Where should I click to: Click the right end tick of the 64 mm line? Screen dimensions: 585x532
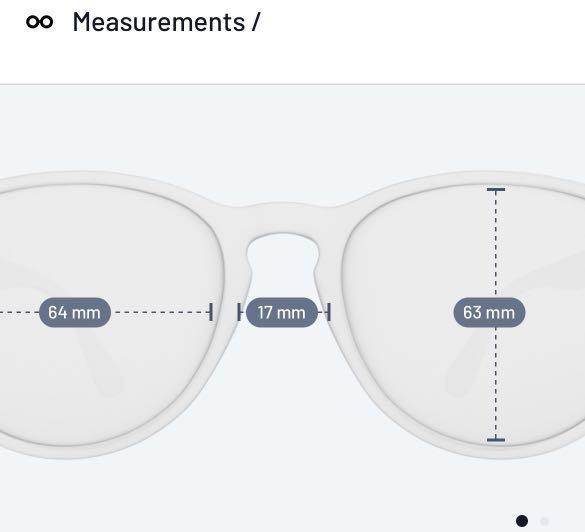click(211, 312)
